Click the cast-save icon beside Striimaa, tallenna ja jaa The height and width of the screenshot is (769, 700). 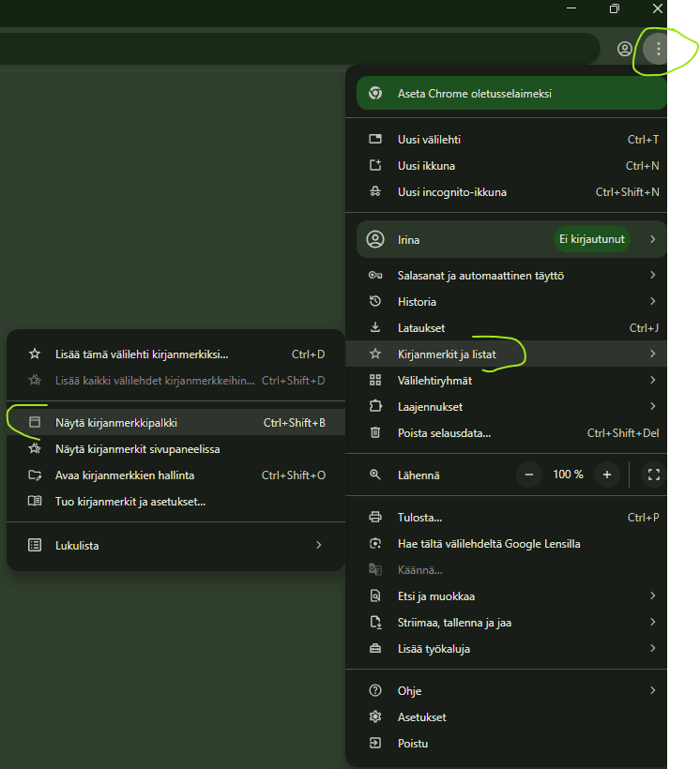coord(375,623)
